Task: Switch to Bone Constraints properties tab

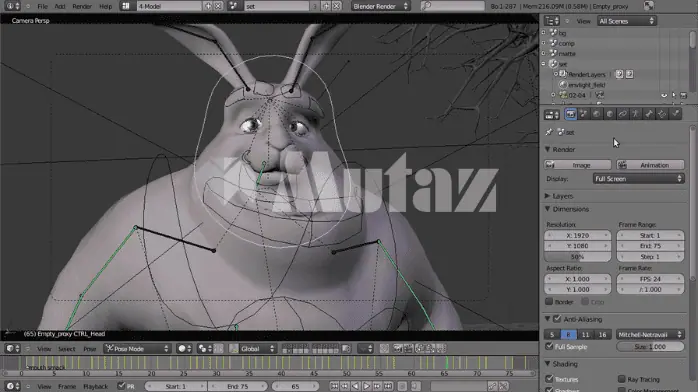Action: (662, 114)
